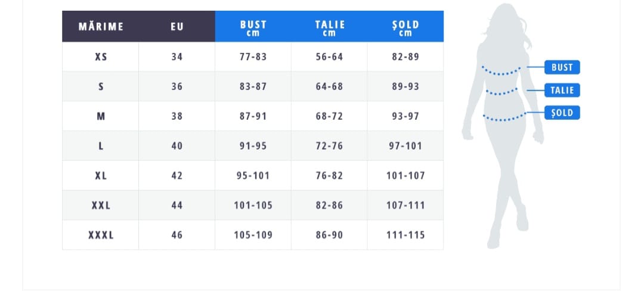
Task: Pick the XXXL size cell
Action: [101, 235]
